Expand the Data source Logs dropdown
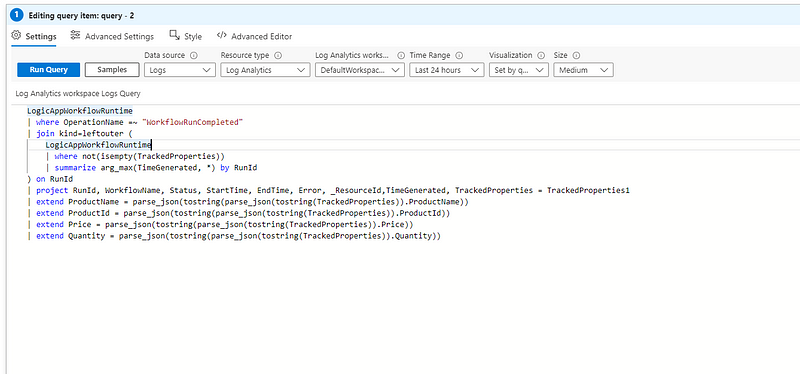 tap(180, 70)
